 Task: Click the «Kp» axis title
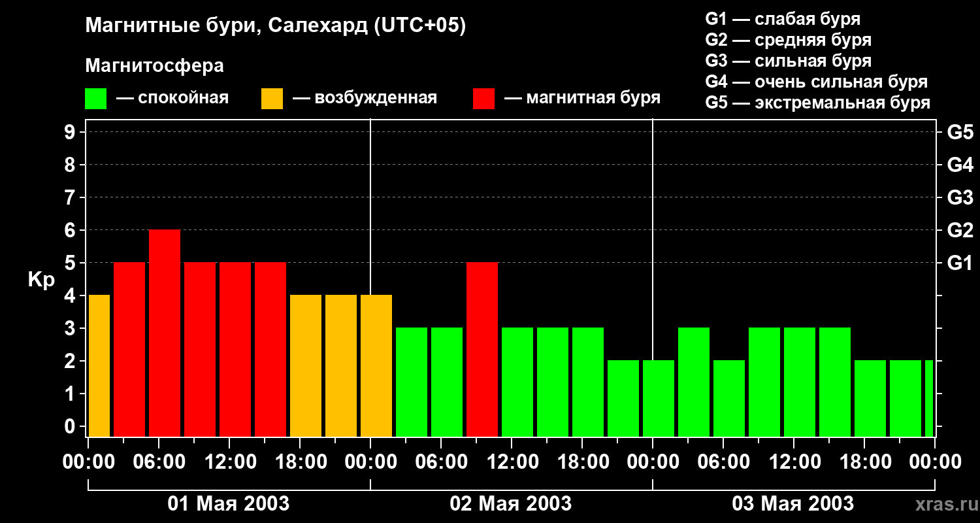(x=41, y=280)
